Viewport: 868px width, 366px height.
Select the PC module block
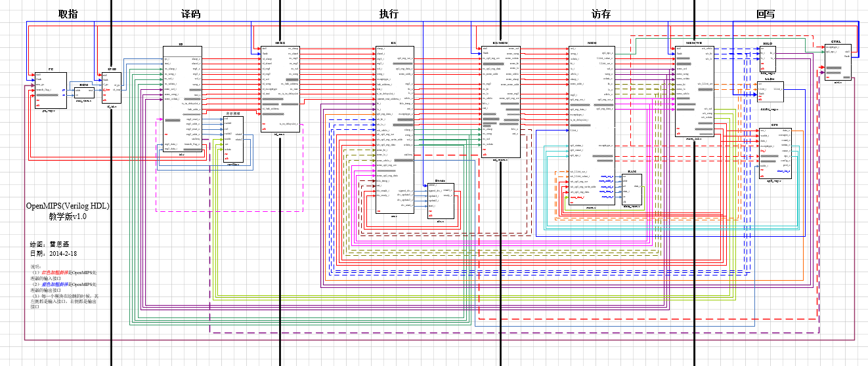[x=51, y=91]
